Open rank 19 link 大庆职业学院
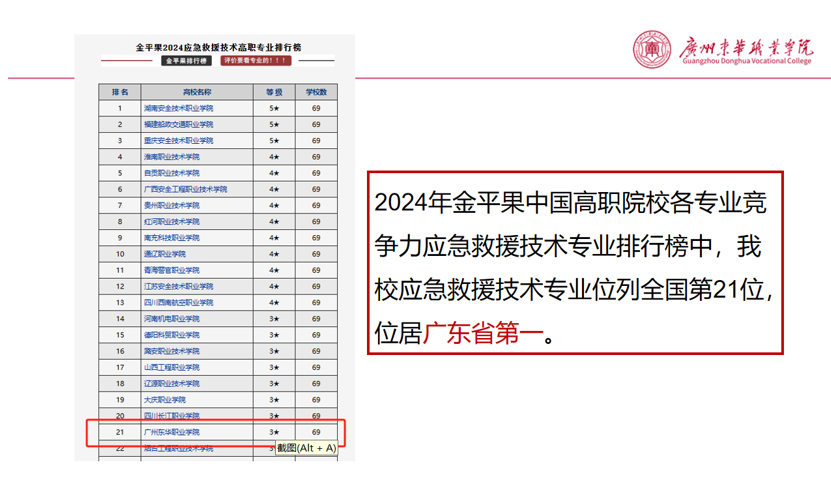 pyautogui.click(x=165, y=399)
